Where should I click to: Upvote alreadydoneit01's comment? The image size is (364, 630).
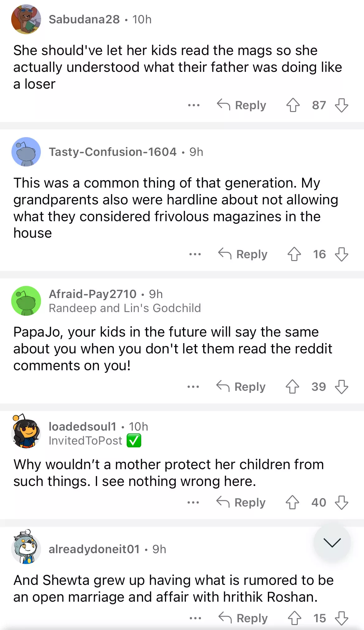[x=294, y=618]
